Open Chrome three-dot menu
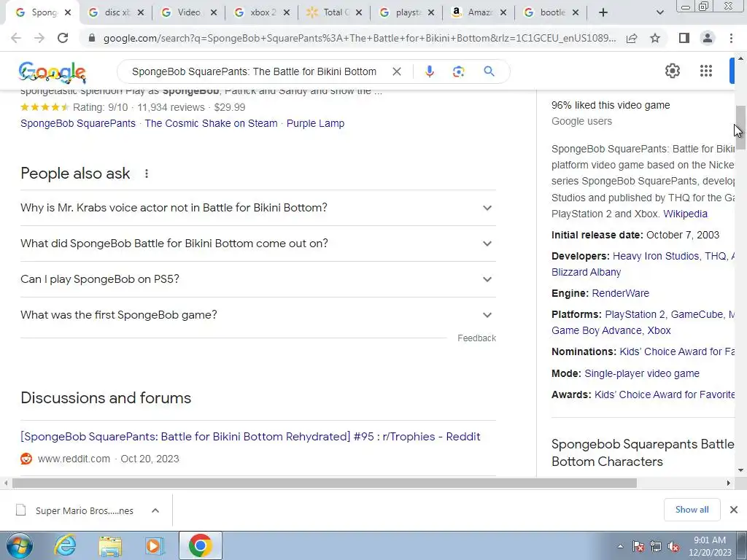 tap(731, 38)
